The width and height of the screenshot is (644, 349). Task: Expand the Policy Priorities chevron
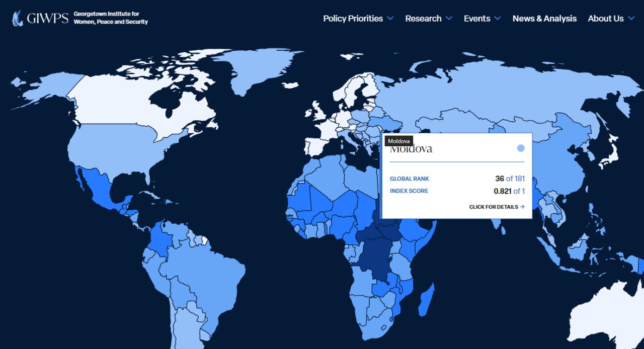(x=390, y=19)
